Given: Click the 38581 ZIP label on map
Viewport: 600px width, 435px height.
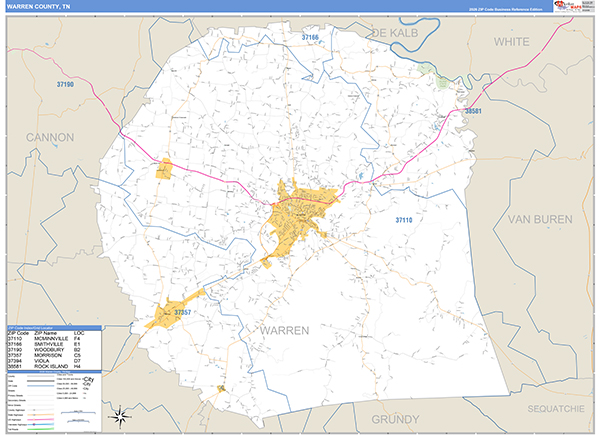Looking at the screenshot, I should [473, 111].
